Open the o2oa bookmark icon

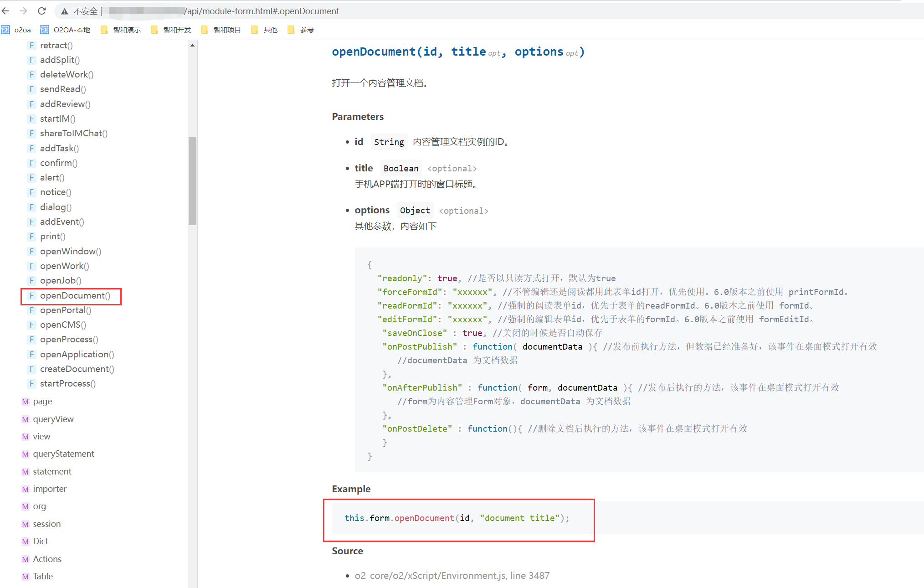tap(5, 30)
